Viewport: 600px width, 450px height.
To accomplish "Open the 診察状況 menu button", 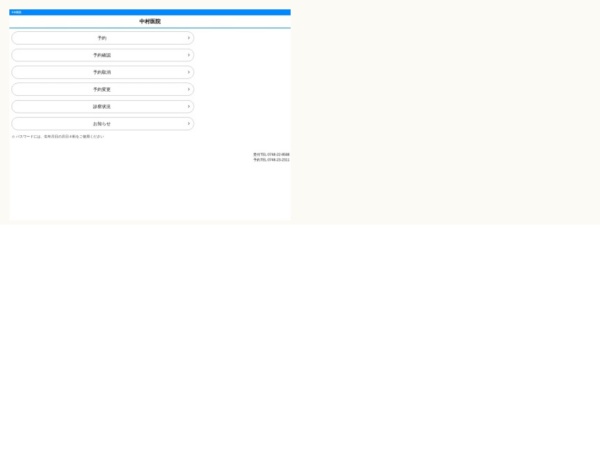I will [103, 106].
